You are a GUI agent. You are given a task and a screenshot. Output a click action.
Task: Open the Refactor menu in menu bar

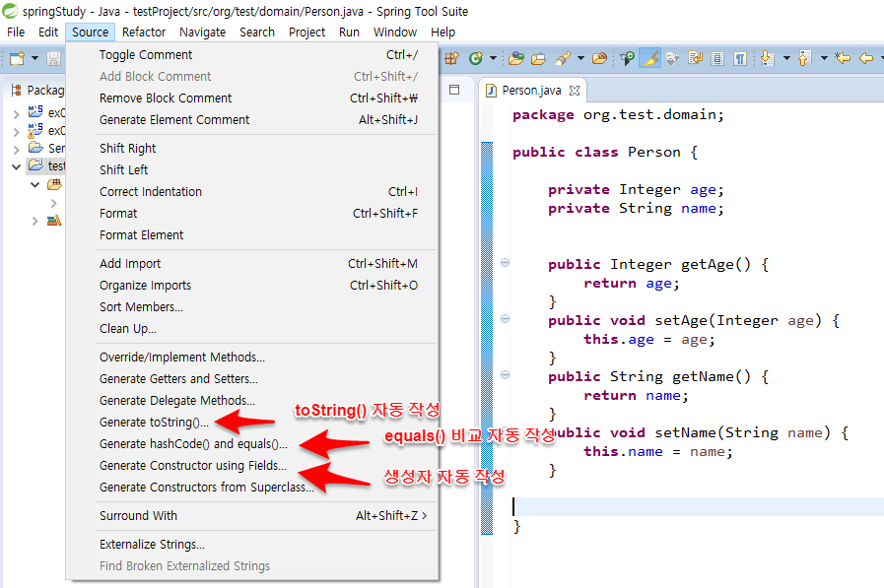click(x=144, y=33)
